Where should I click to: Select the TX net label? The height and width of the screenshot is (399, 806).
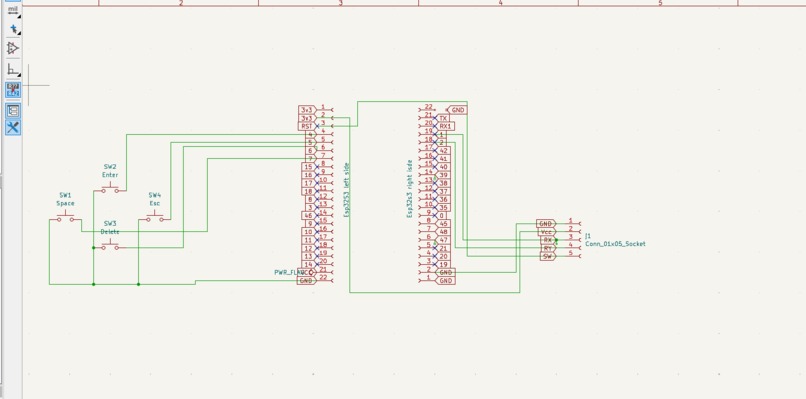pyautogui.click(x=443, y=118)
